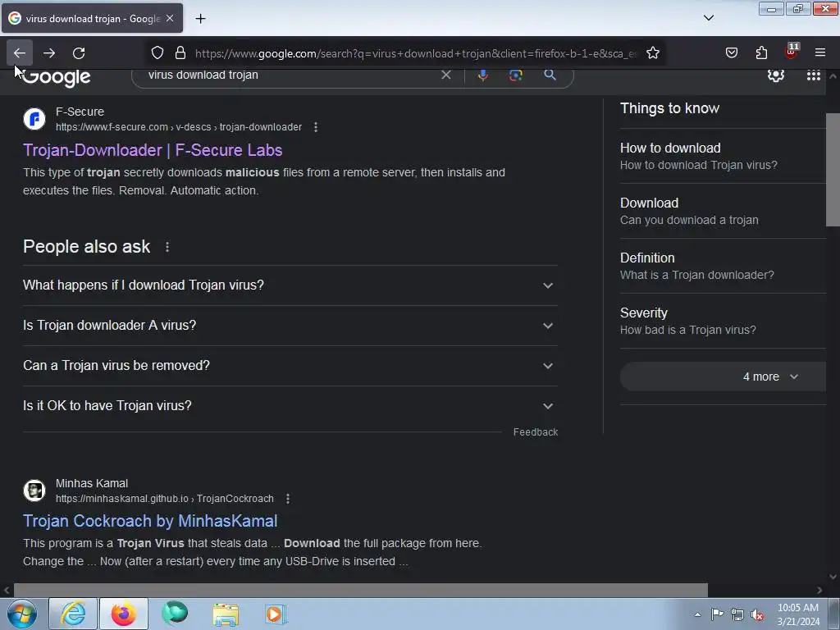
Task: Click in the Google search query field
Action: [x=290, y=75]
